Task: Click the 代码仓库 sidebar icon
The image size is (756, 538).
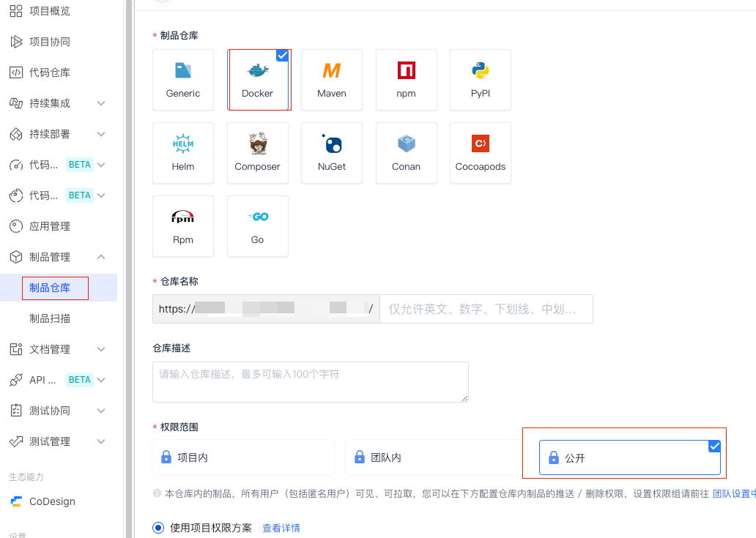Action: 16,72
